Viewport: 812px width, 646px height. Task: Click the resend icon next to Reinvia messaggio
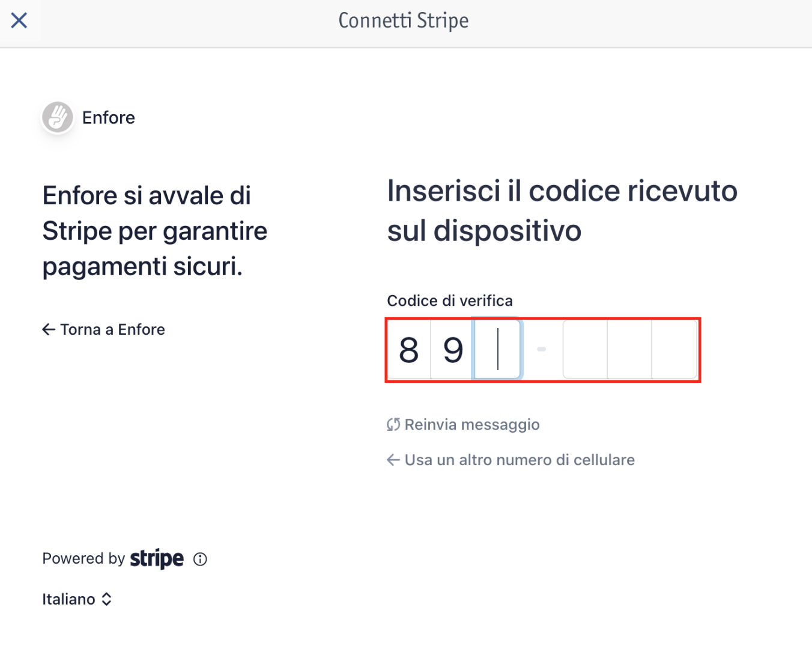click(x=393, y=425)
